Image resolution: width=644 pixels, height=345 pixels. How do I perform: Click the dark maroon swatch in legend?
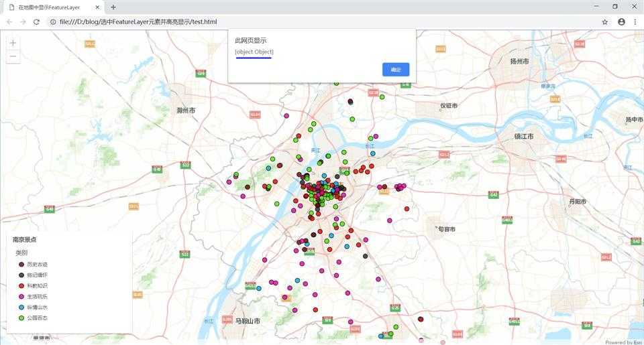[x=21, y=264]
